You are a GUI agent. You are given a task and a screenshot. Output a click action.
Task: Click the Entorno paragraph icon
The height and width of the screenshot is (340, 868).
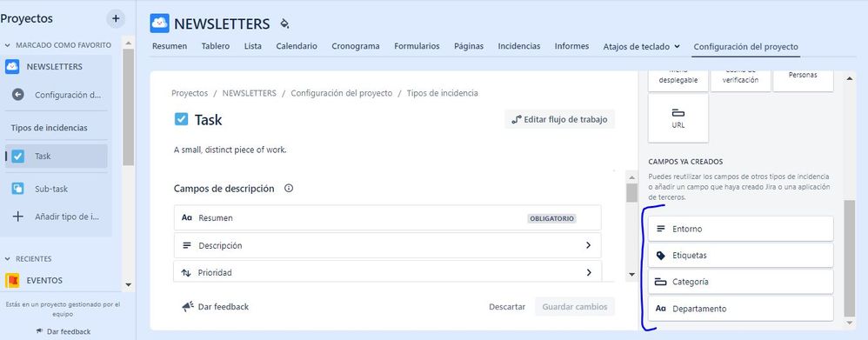click(660, 229)
